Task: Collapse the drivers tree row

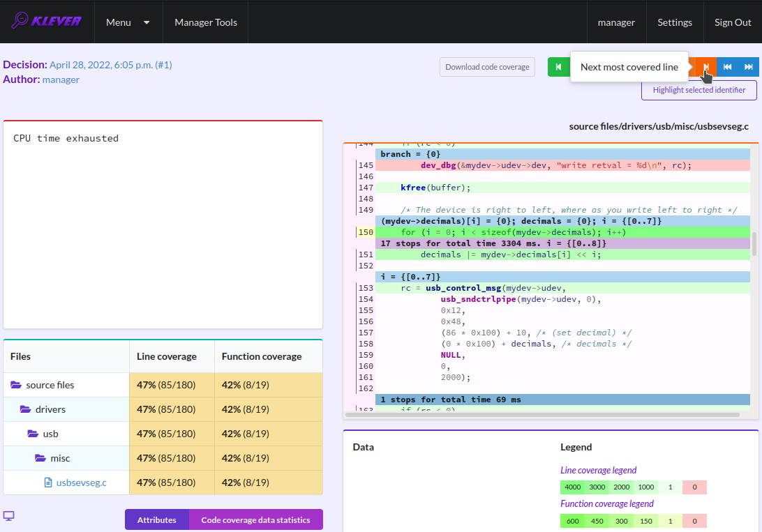Action: tap(66, 409)
